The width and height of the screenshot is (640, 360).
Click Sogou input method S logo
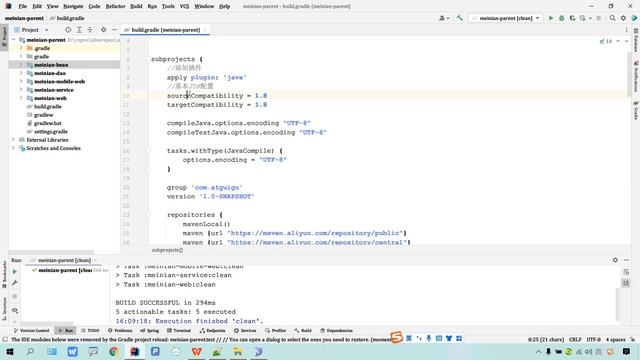[x=396, y=337]
